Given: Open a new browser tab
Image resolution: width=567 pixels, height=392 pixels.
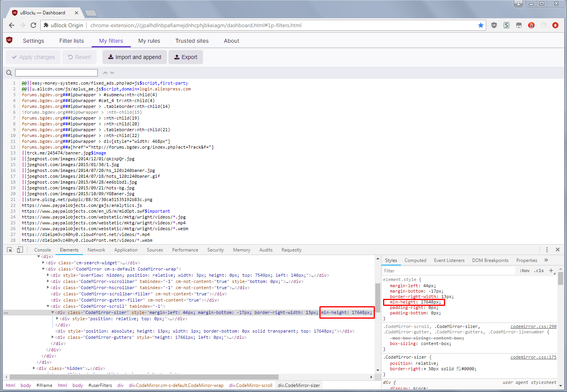Looking at the screenshot, I should [x=91, y=13].
